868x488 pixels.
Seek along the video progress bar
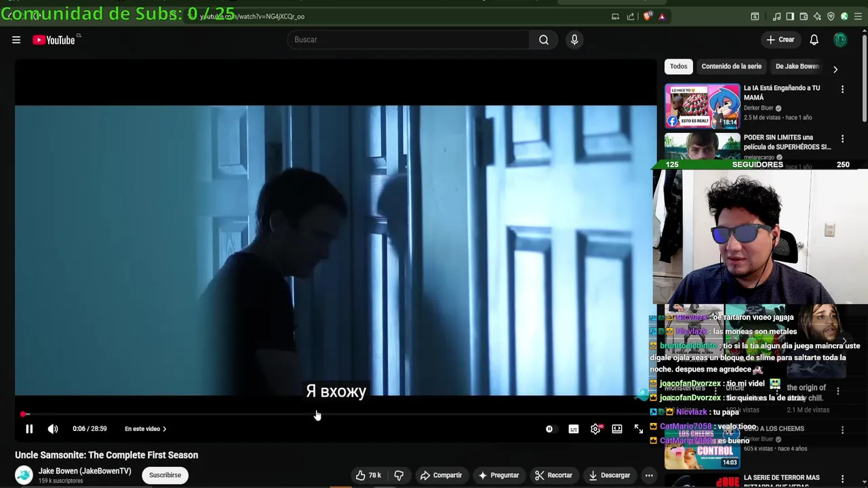[336, 414]
